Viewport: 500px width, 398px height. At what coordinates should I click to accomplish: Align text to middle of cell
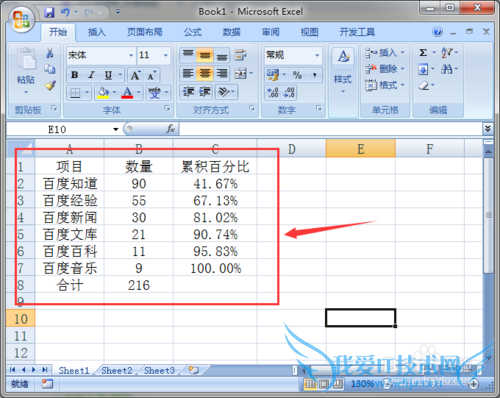tap(205, 55)
